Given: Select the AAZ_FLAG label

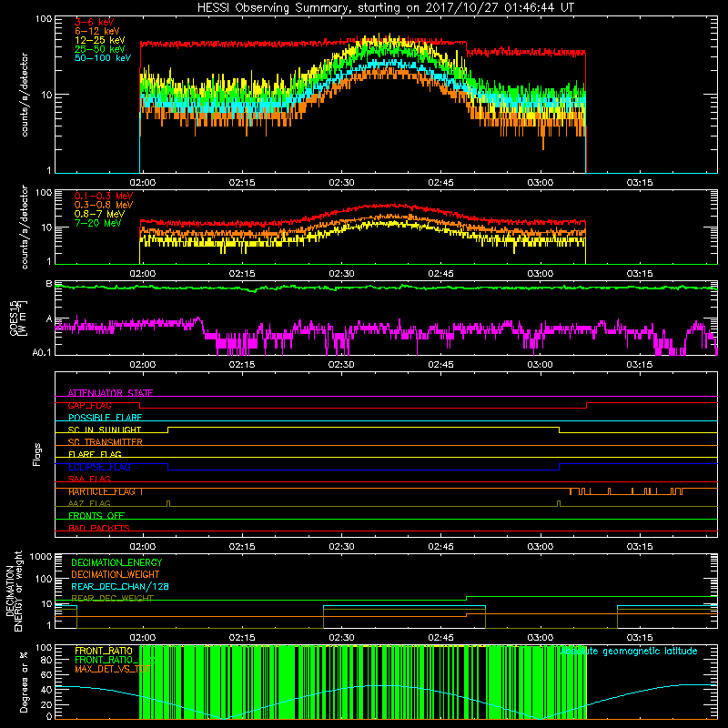Looking at the screenshot, I should point(89,503).
